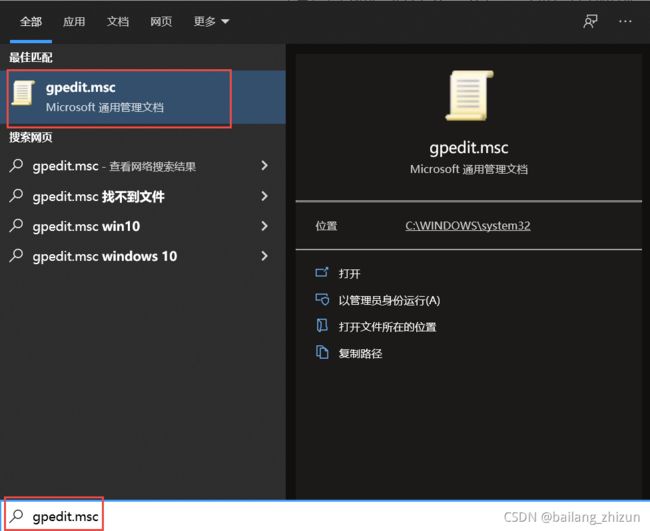Image resolution: width=650 pixels, height=531 pixels.
Task: Expand the 找不到文件 suggestion chevron
Action: pos(264,196)
